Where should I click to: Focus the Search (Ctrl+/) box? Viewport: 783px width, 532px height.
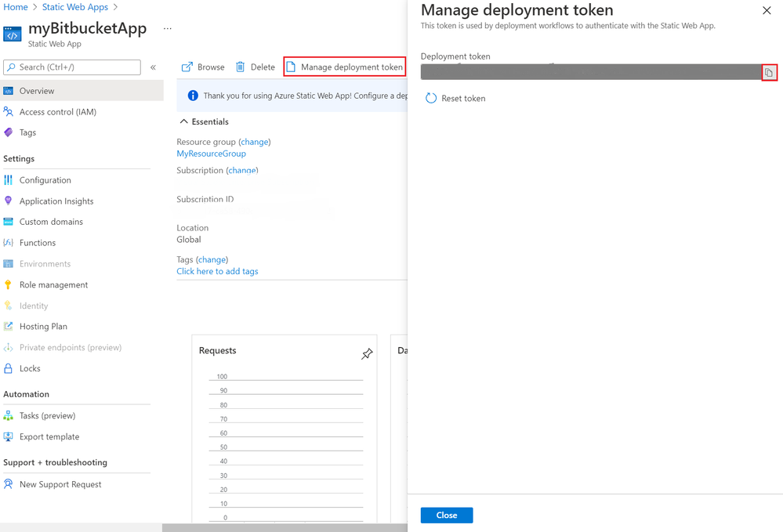72,67
